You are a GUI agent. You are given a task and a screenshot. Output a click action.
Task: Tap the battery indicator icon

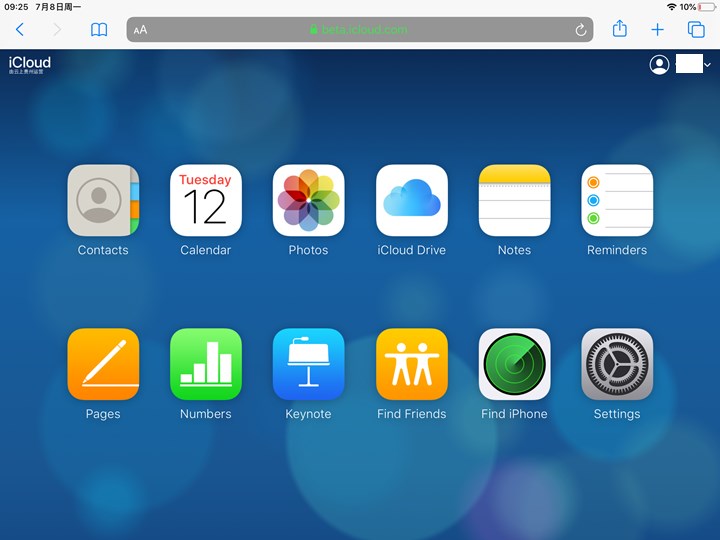[x=707, y=7]
